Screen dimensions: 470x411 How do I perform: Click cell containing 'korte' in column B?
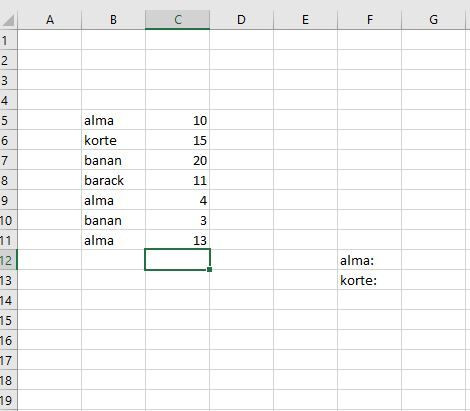coord(113,140)
